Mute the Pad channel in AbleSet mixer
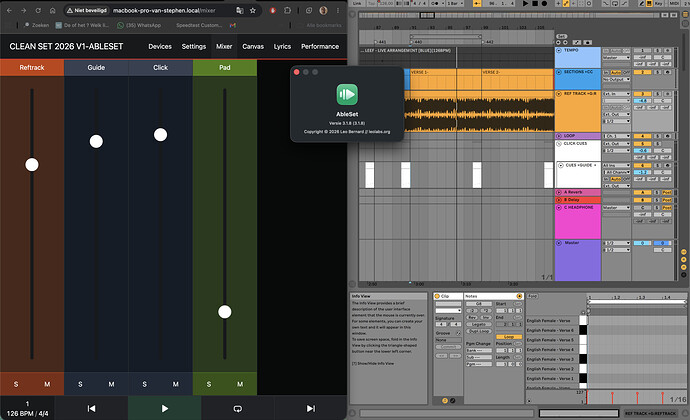Viewport: 690px width, 420px height. [x=240, y=384]
